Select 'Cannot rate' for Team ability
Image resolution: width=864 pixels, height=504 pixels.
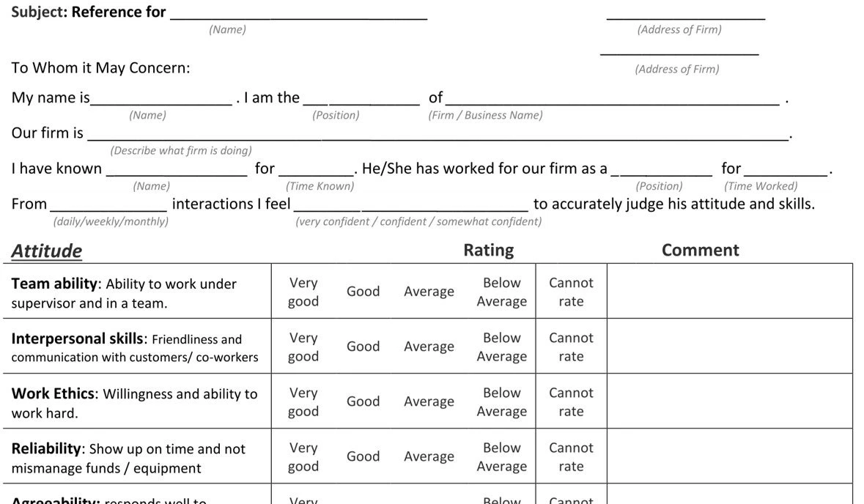(571, 292)
